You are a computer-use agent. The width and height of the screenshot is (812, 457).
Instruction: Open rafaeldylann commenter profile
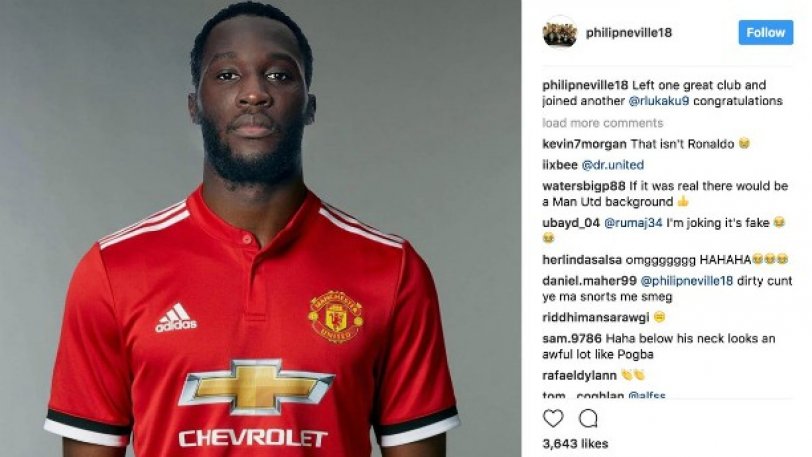(579, 375)
